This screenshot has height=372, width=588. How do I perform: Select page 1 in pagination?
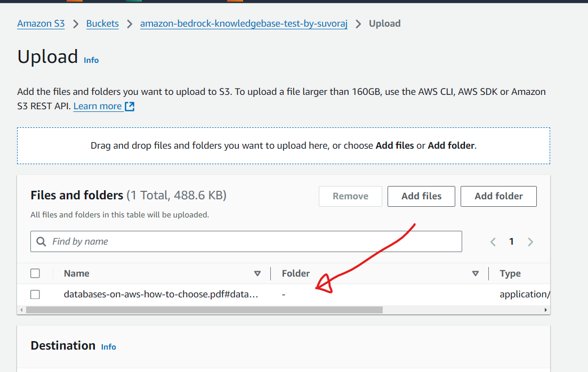(x=511, y=241)
